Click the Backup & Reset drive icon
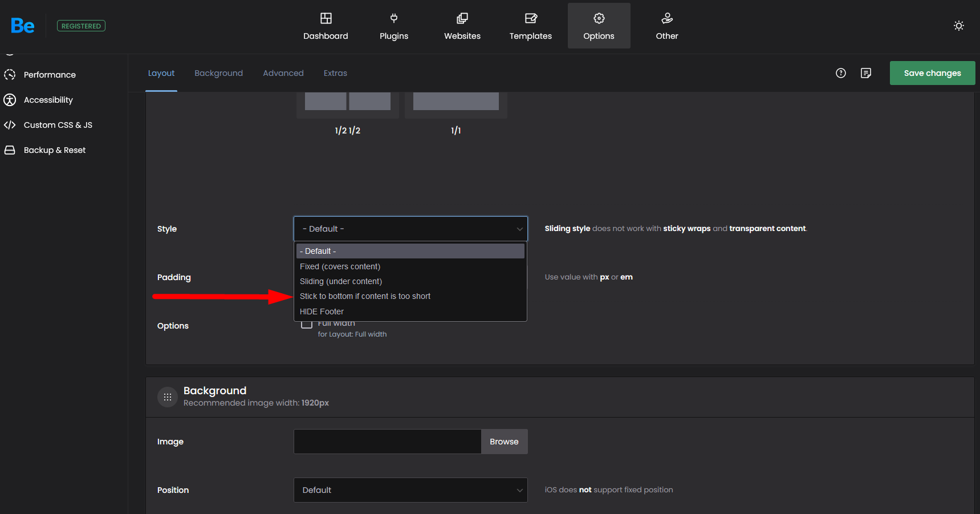Image resolution: width=980 pixels, height=514 pixels. point(10,150)
